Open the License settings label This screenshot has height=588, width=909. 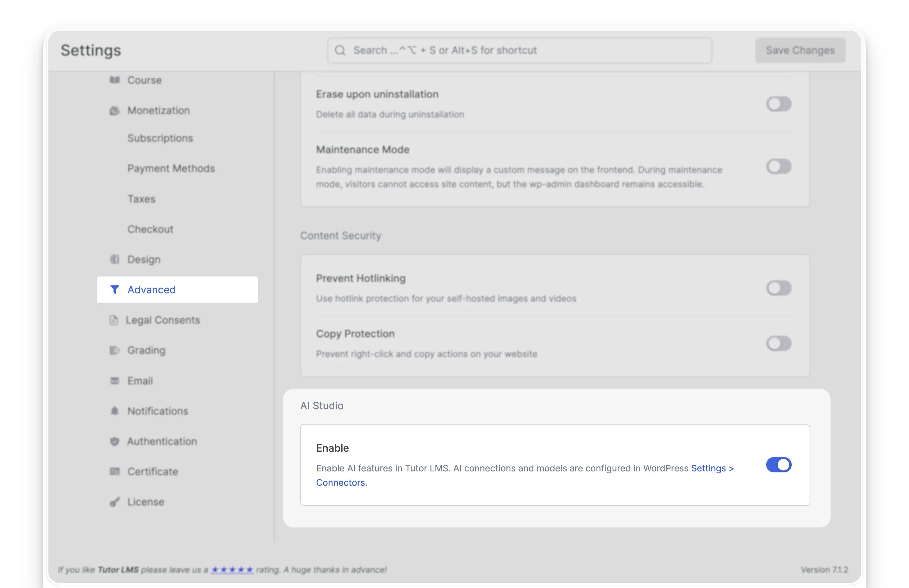pyautogui.click(x=146, y=502)
